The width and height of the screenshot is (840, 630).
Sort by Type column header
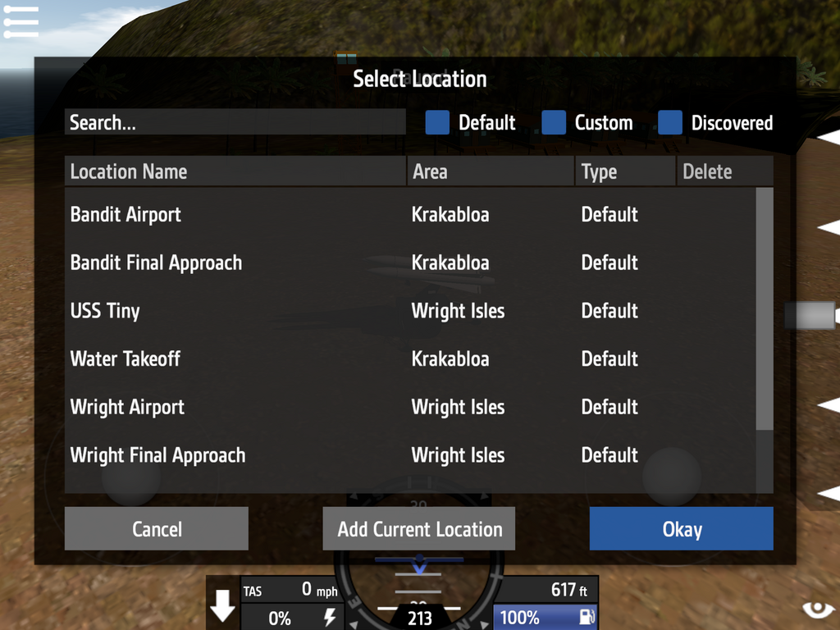click(625, 171)
